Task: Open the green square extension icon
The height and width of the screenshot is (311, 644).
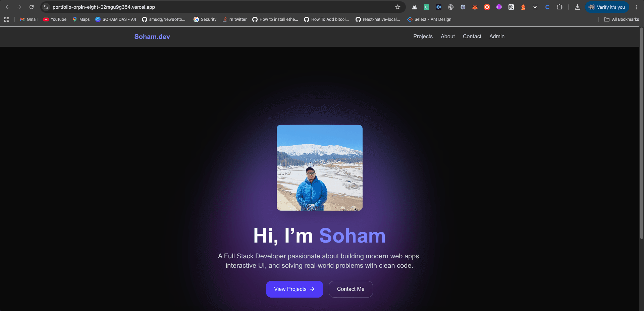Action: point(427,7)
